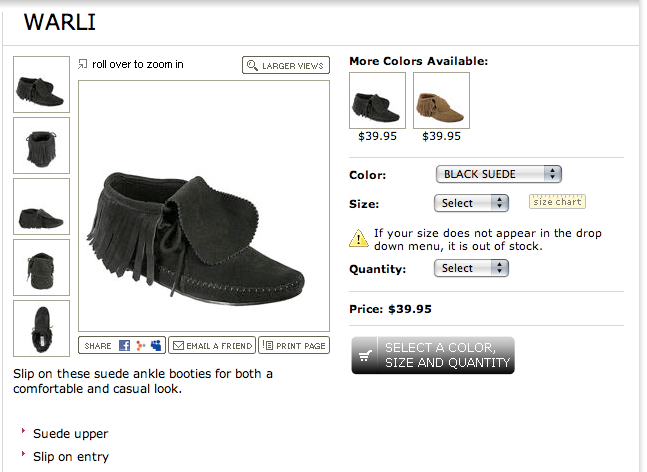Image resolution: width=647 pixels, height=472 pixels.
Task: Click the warning triangle icon
Action: [358, 238]
